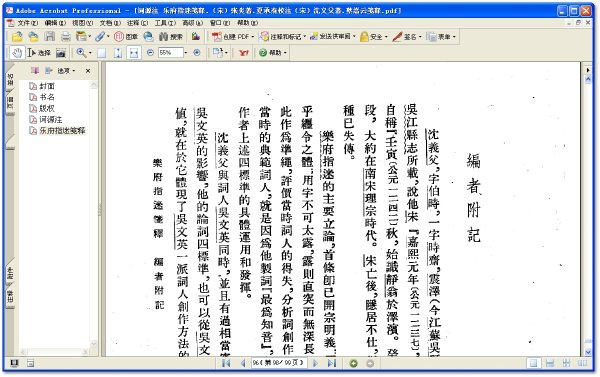Click the zoom out minus button
Viewport: 600px width, 377px height.
pyautogui.click(x=150, y=52)
